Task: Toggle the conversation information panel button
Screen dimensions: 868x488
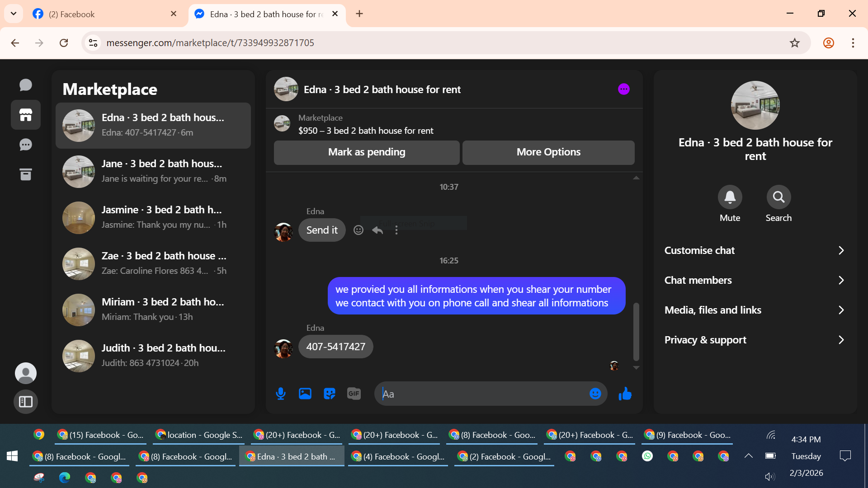Action: (x=624, y=89)
